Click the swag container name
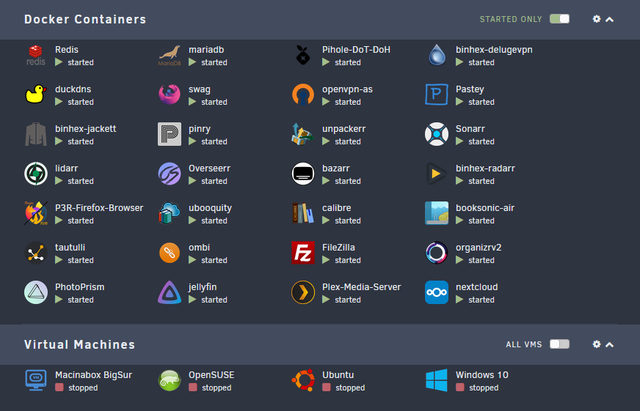 click(x=199, y=89)
